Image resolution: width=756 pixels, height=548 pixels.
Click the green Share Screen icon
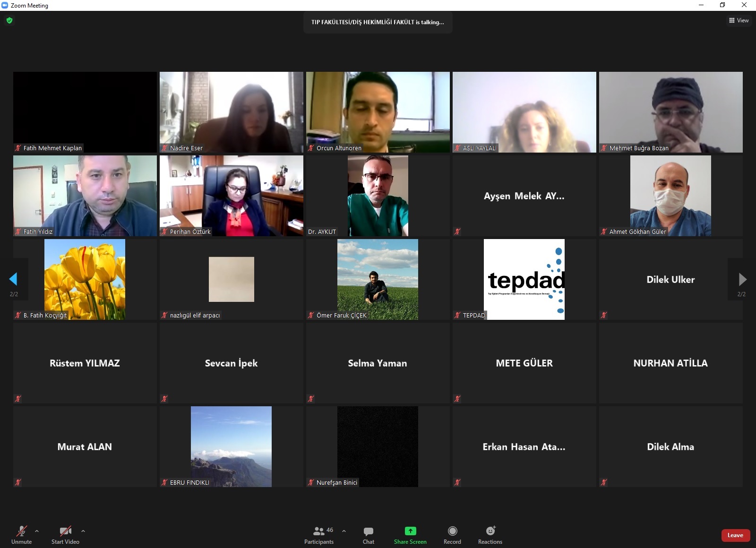coord(410,531)
